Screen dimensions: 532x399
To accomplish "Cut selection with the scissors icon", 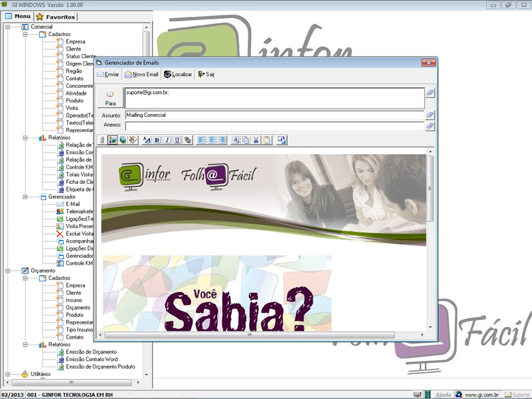I will pos(256,140).
